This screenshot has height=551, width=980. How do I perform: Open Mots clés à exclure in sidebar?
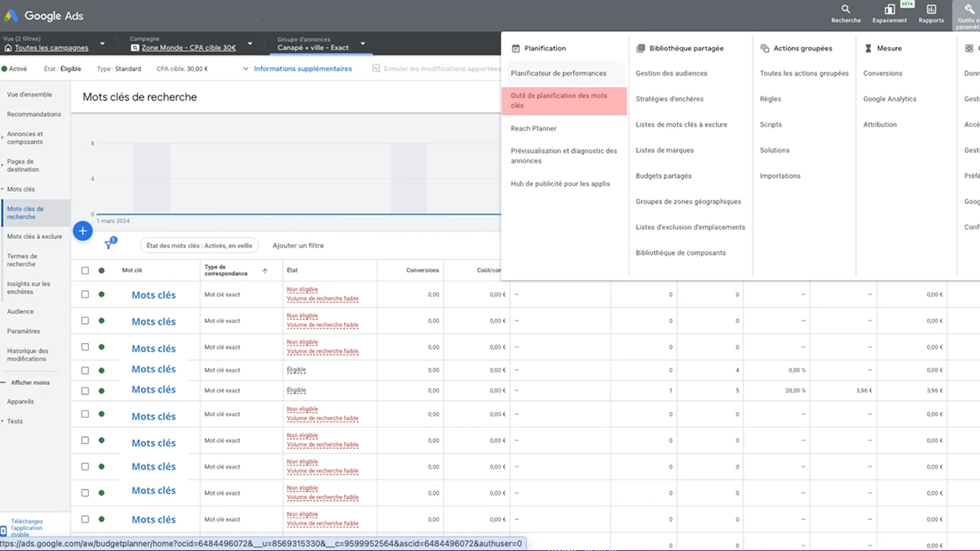[34, 237]
